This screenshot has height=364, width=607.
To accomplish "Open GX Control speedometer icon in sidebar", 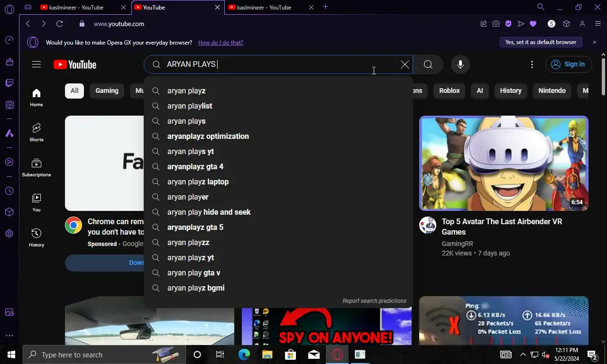I will click(9, 40).
